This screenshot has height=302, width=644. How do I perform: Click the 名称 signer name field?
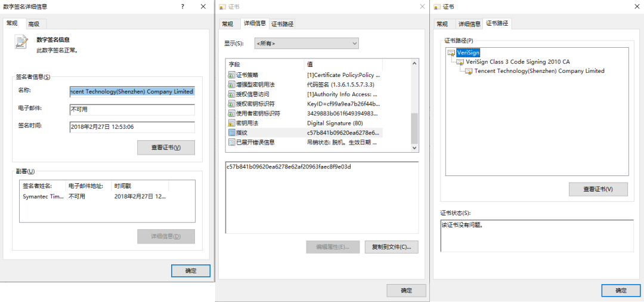tap(132, 91)
